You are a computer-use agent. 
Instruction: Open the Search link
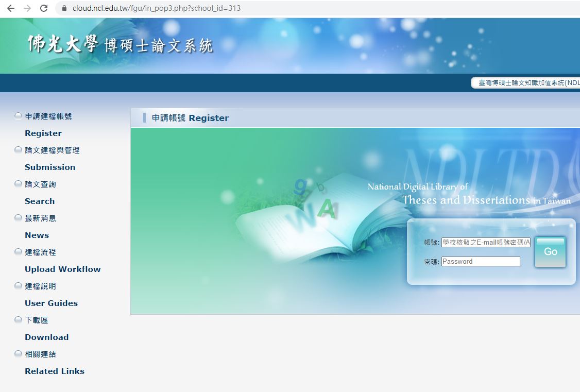40,201
